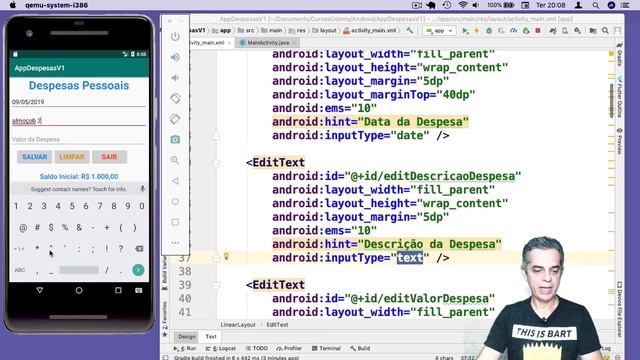This screenshot has height=360, width=640.
Task: Tap the LIMPAR button in emulator
Action: coord(72,157)
